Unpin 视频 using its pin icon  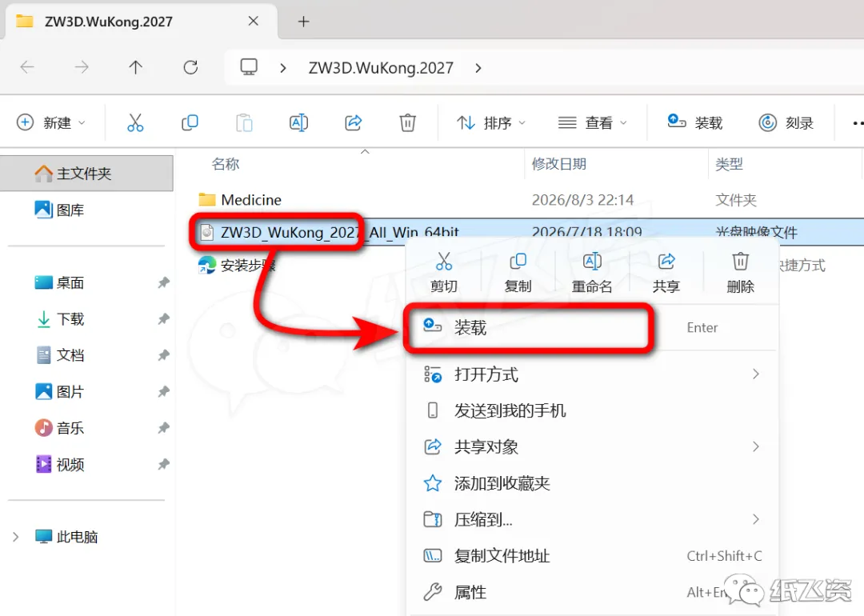pyautogui.click(x=163, y=465)
